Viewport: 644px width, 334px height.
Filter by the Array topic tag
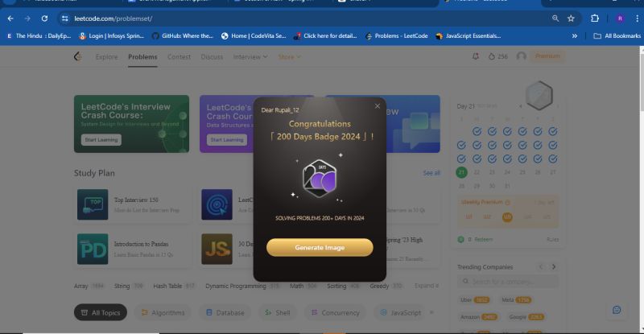pos(89,286)
